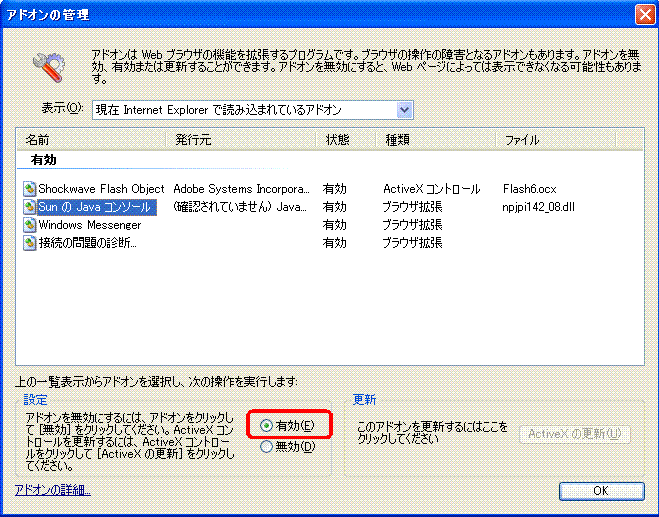Click ブラウザ拡張 type in Windows Messenger row

[x=412, y=225]
